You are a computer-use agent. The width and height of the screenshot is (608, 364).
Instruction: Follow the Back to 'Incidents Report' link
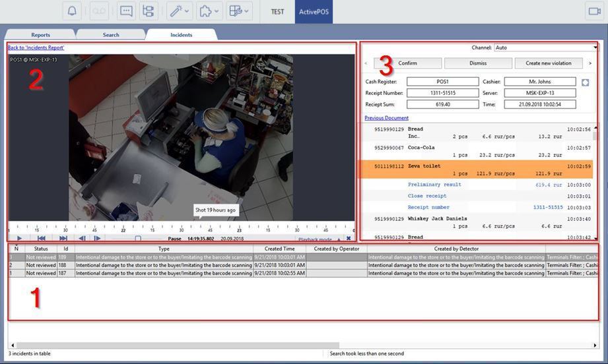tap(35, 47)
